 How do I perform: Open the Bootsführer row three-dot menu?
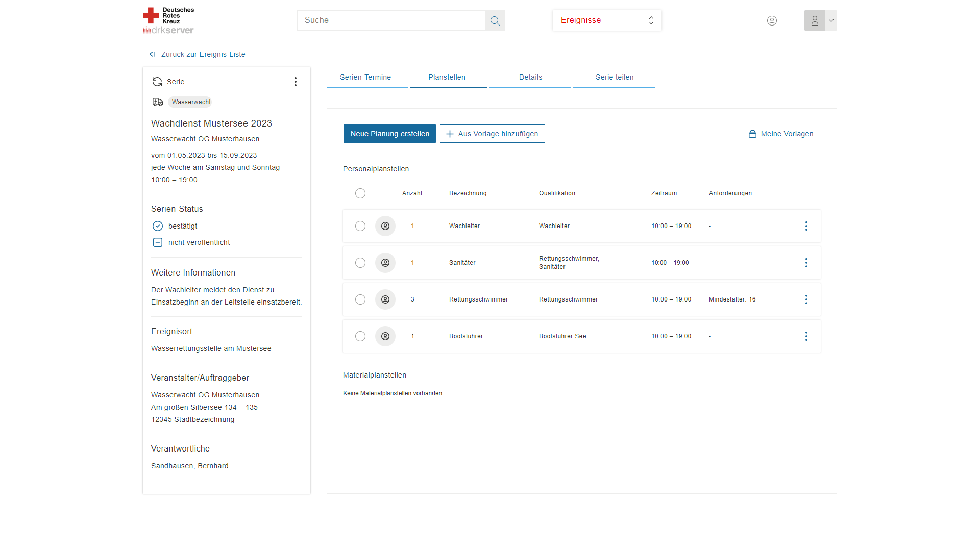(806, 336)
